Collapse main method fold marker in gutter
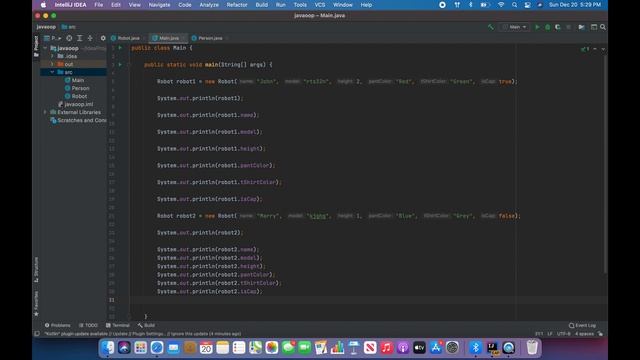This screenshot has height=360, width=640. pos(128,64)
